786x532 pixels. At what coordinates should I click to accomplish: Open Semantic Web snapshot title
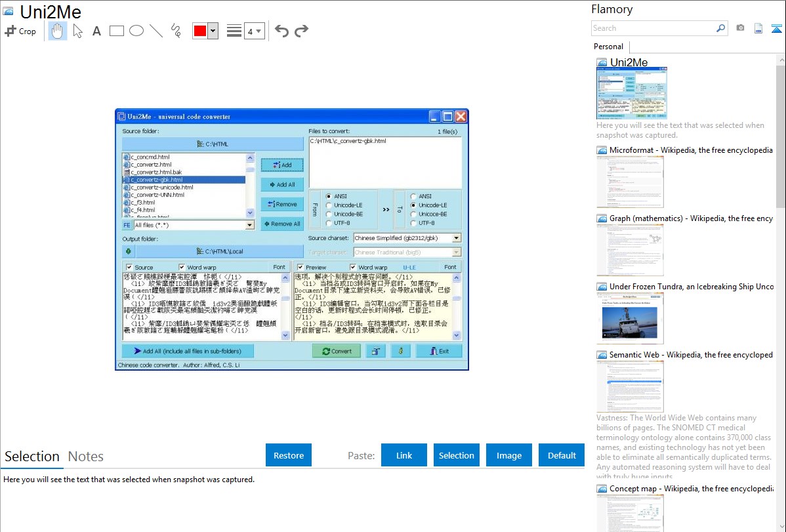[691, 354]
